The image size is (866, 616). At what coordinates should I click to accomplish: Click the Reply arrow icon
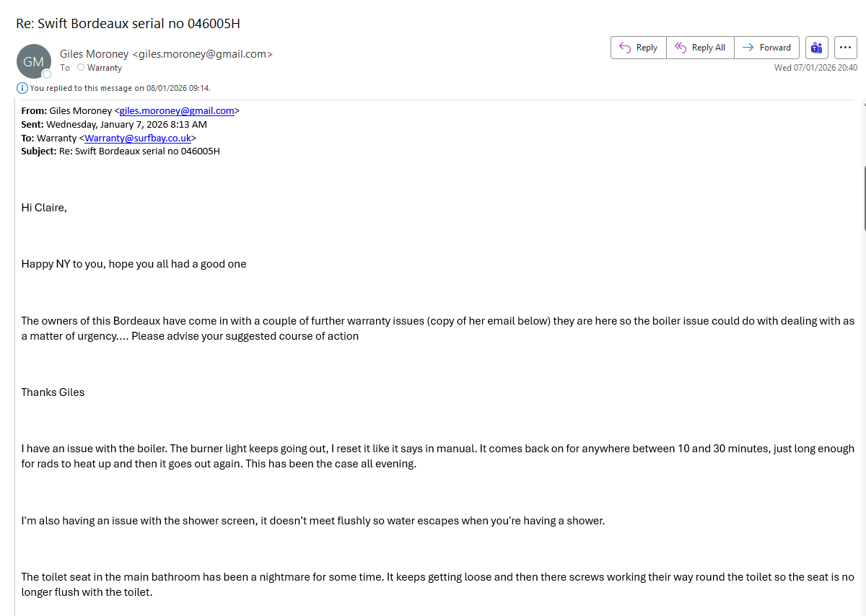pyautogui.click(x=625, y=48)
